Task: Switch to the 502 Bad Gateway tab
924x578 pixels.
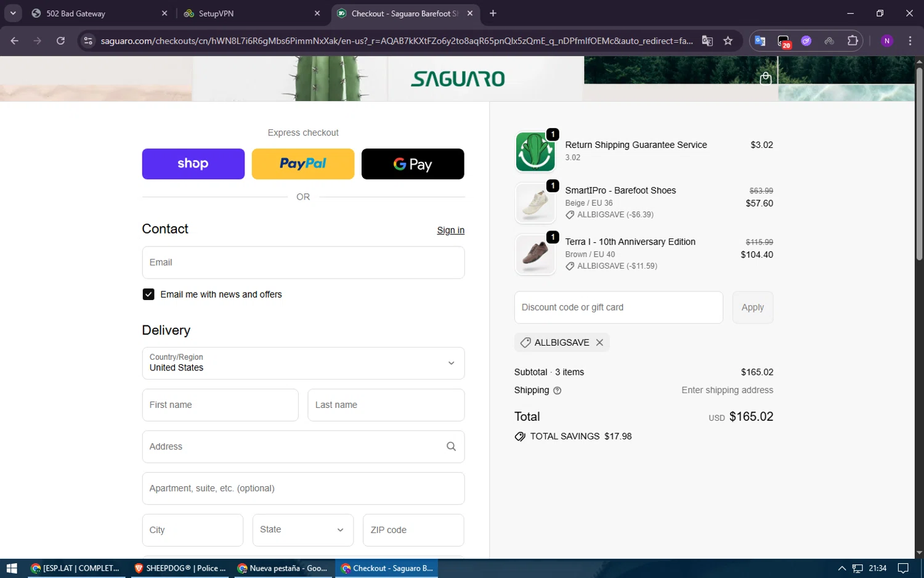Action: tap(97, 13)
